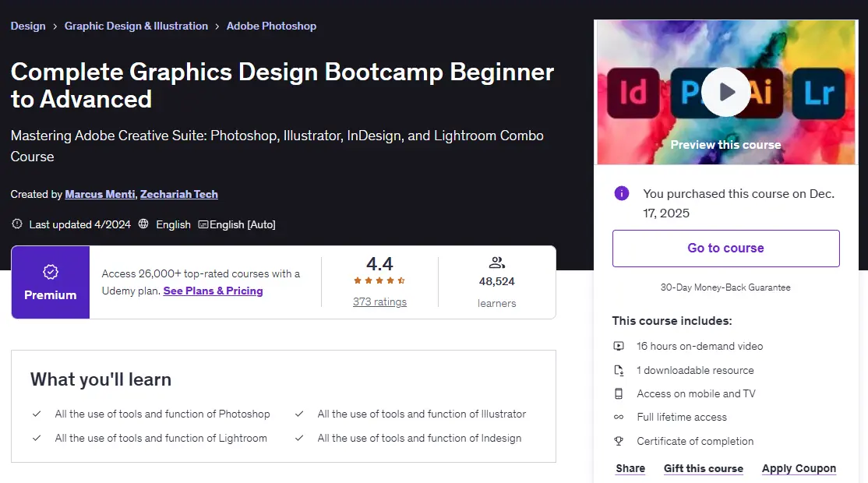The image size is (868, 483).
Task: Click the star rating icons
Action: (x=379, y=280)
